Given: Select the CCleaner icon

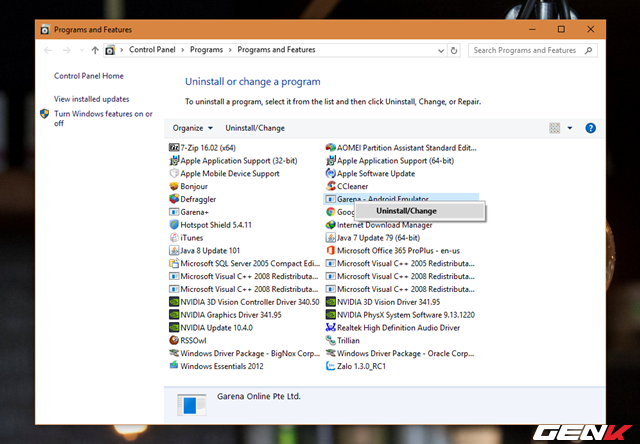Looking at the screenshot, I should (x=330, y=186).
